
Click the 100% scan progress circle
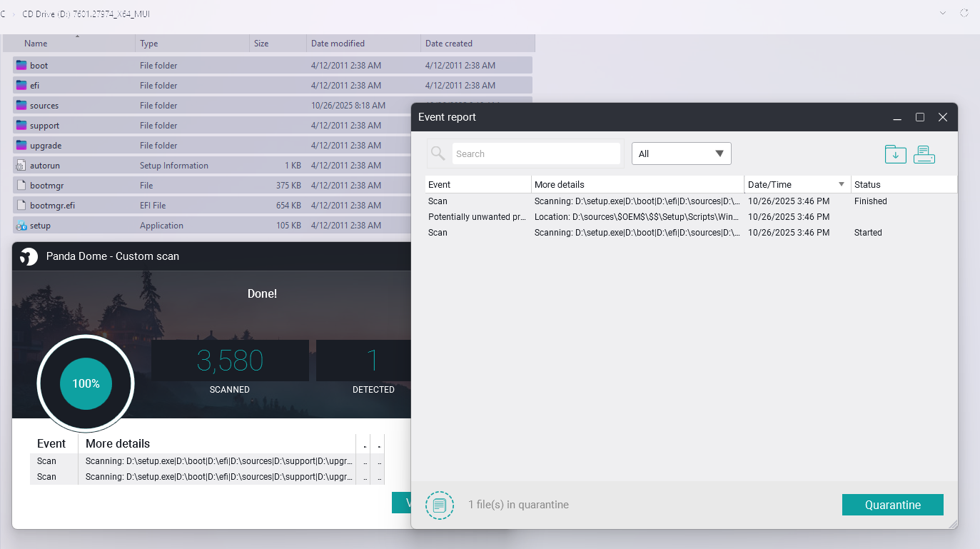[86, 383]
